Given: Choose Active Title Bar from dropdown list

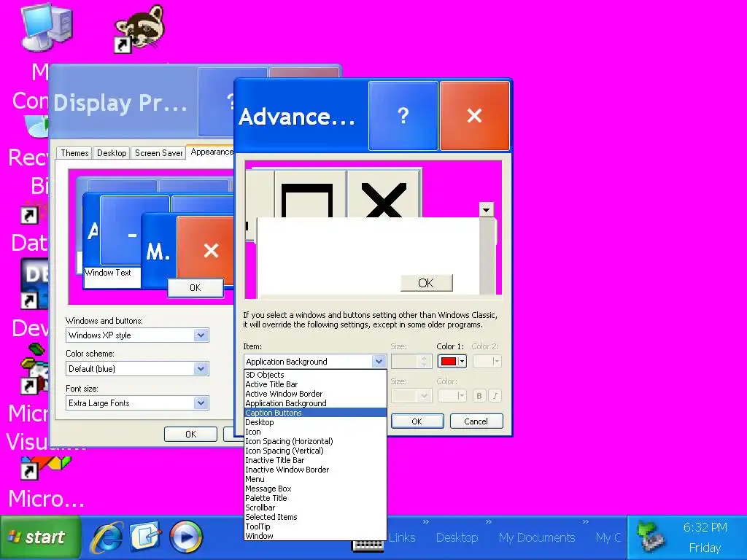Looking at the screenshot, I should 315,384.
